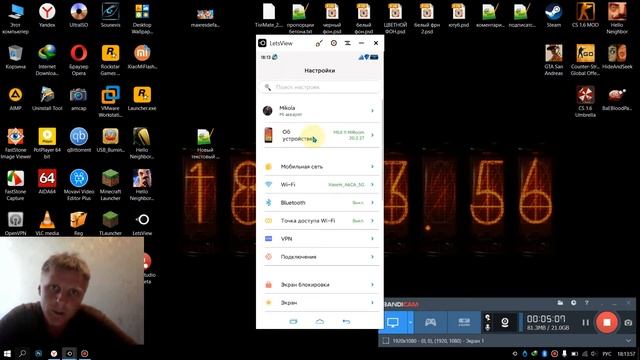This screenshot has height=360, width=640.
Task: Open the Bandicam scheduled recording clock icon
Action: point(573,303)
